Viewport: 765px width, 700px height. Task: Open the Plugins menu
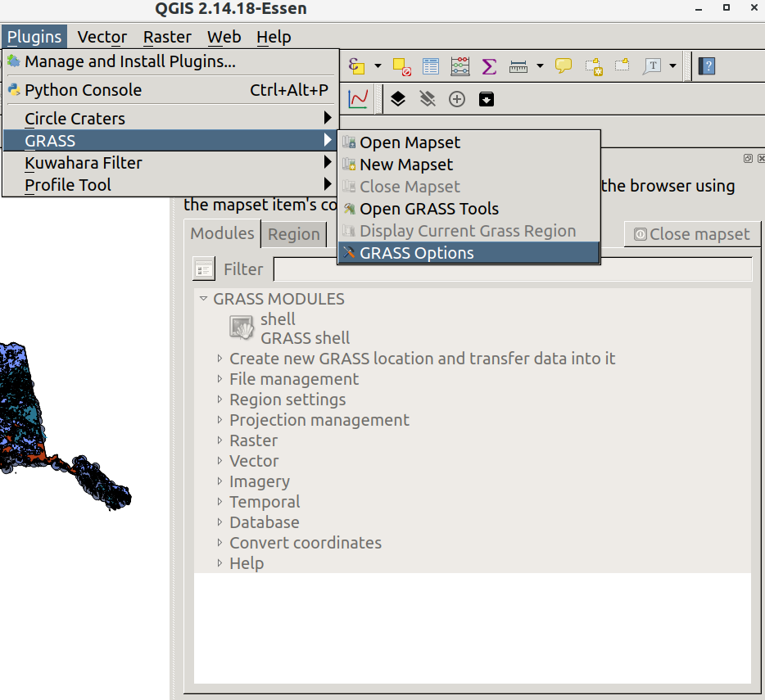click(x=34, y=37)
